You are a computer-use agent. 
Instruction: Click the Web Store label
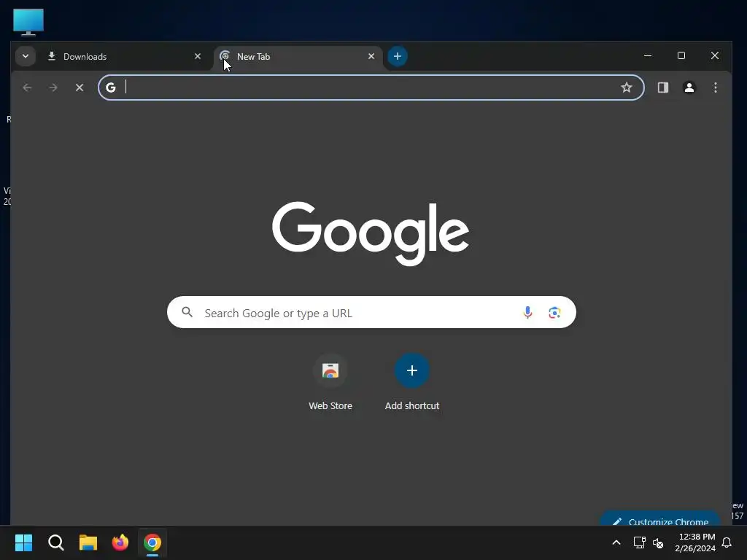[x=330, y=405]
